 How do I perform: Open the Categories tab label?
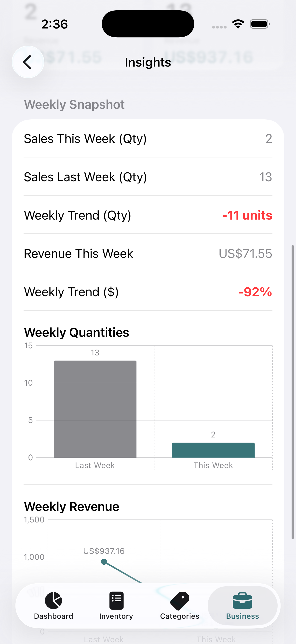click(180, 616)
